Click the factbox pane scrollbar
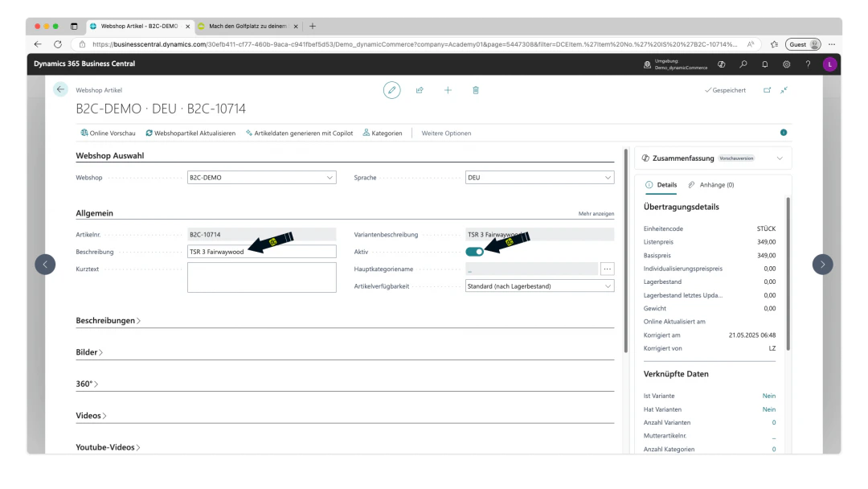The height and width of the screenshot is (489, 868). [x=788, y=274]
